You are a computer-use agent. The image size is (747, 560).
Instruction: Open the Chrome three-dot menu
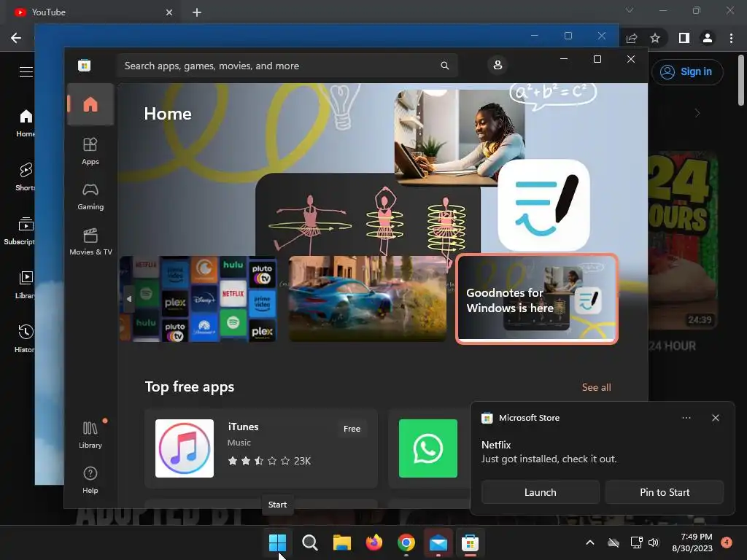pos(731,38)
